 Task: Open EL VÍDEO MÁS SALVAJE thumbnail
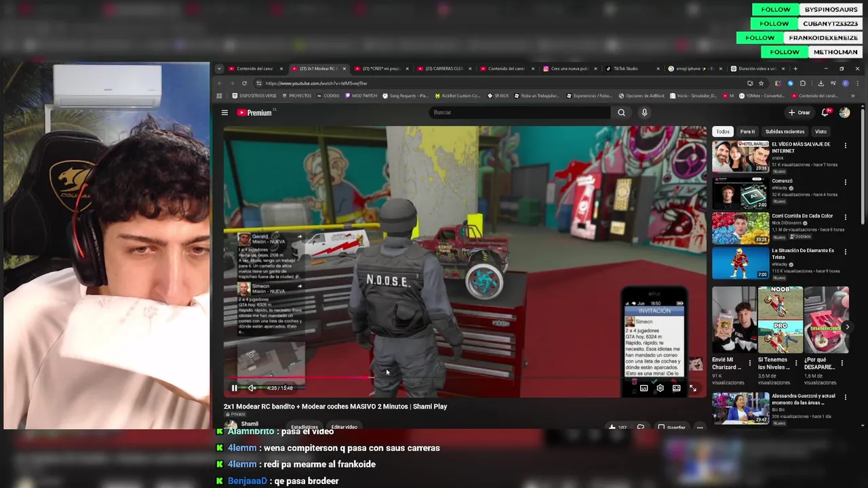(x=741, y=157)
